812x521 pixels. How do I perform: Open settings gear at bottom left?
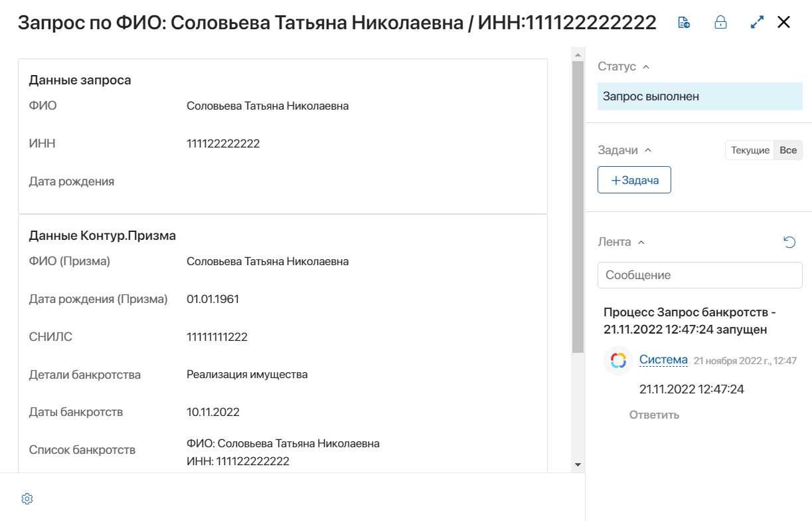pyautogui.click(x=27, y=499)
